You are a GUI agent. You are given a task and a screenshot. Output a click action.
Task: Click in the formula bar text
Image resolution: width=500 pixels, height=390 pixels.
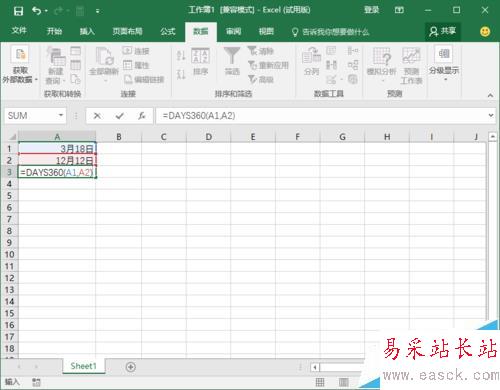[x=199, y=116]
